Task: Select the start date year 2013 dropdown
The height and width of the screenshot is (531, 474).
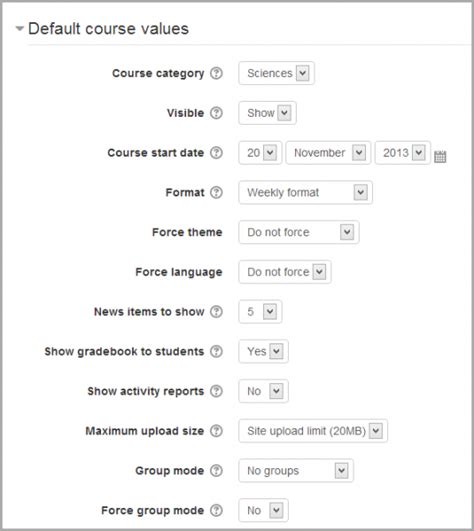Action: 403,153
